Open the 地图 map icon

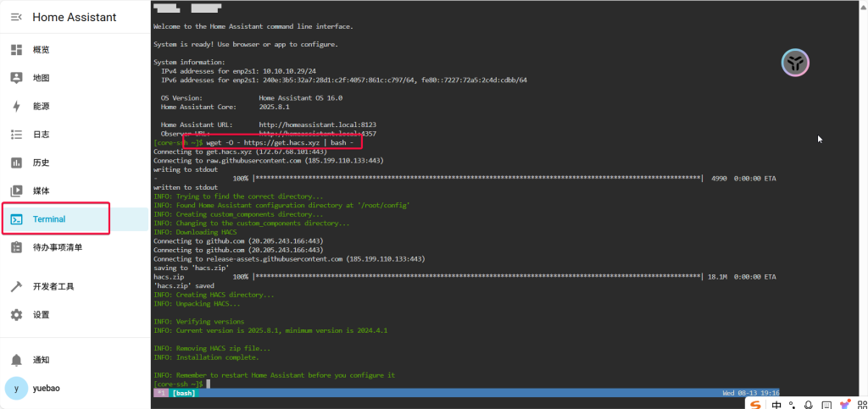(x=17, y=78)
